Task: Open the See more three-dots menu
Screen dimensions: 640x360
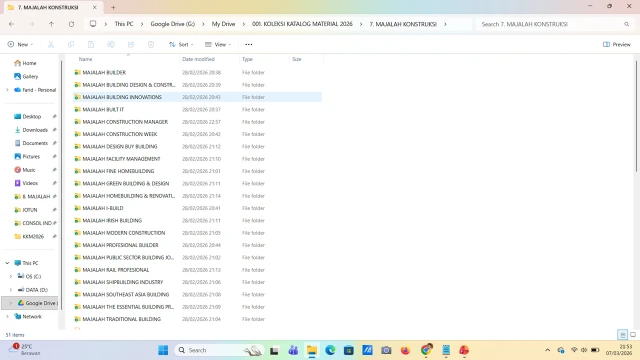Action: click(x=249, y=44)
